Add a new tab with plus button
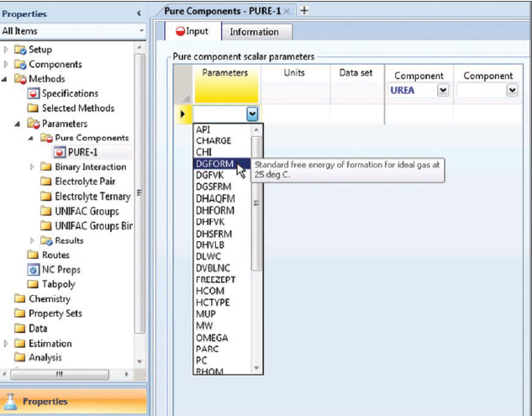 [x=304, y=10]
